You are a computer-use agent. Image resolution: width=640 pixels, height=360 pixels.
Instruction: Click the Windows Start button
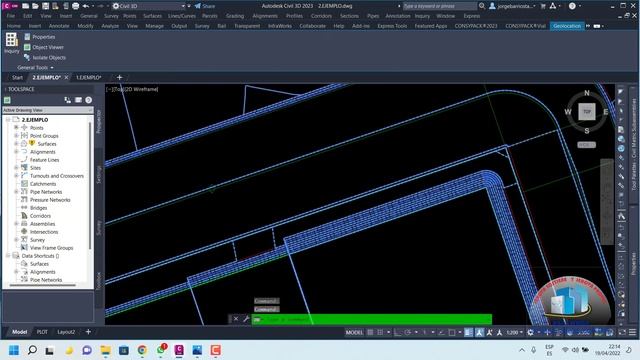(x=14, y=350)
